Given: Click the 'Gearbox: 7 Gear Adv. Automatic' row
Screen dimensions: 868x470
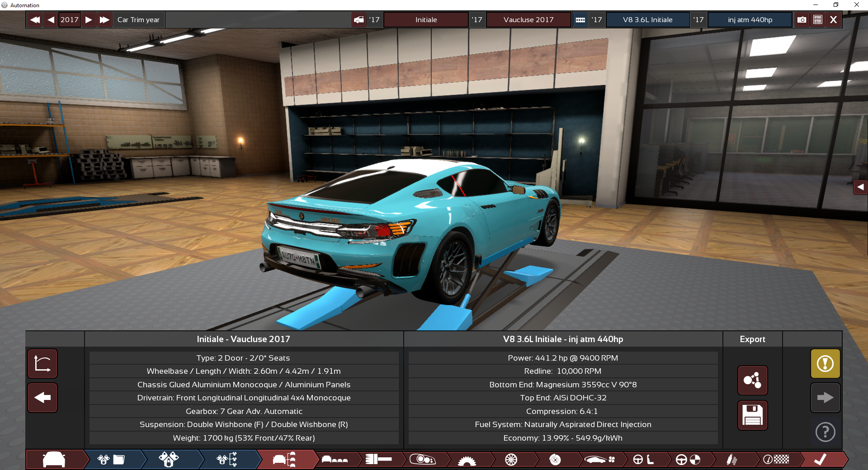Looking at the screenshot, I should [244, 411].
